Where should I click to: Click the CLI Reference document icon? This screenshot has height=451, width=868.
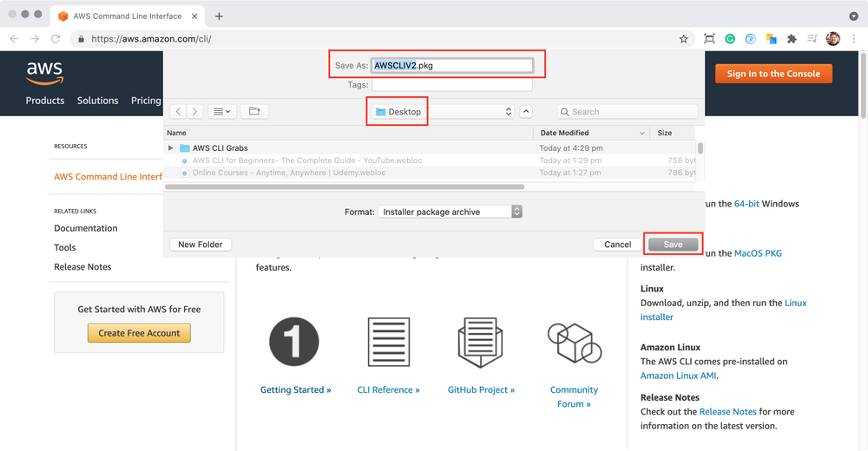click(389, 342)
